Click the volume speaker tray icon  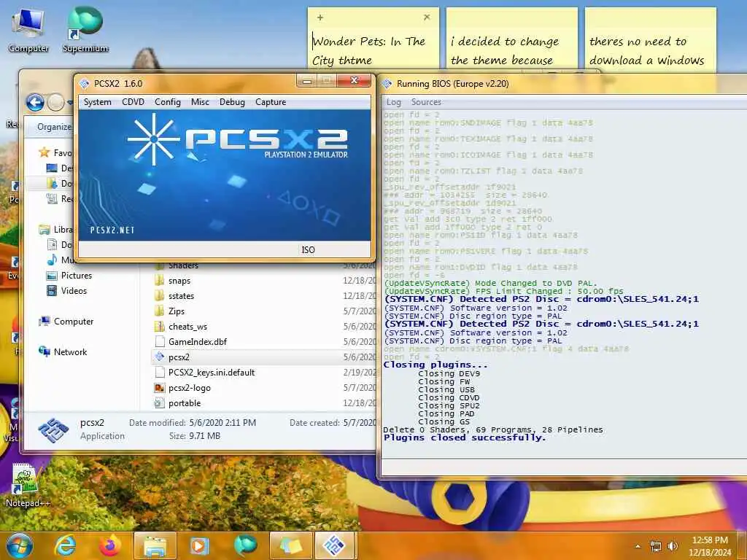coord(673,546)
